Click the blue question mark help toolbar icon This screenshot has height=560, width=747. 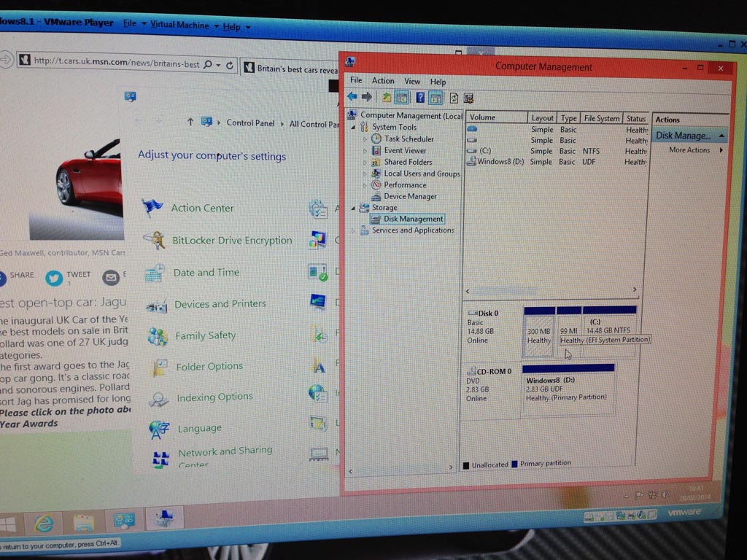pyautogui.click(x=420, y=98)
